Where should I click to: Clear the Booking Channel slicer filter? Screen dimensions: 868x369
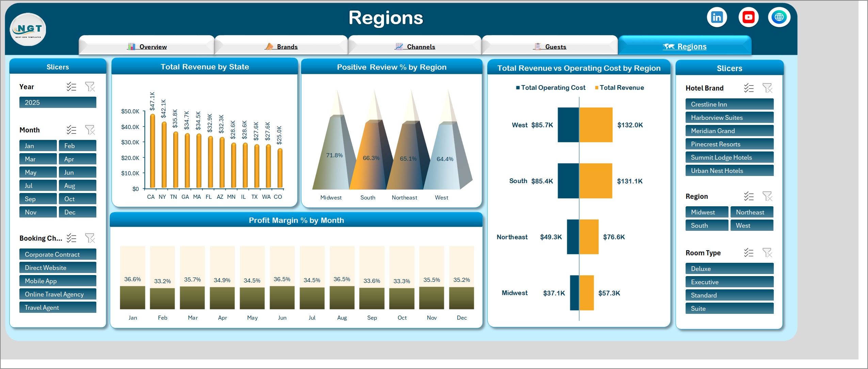click(90, 238)
